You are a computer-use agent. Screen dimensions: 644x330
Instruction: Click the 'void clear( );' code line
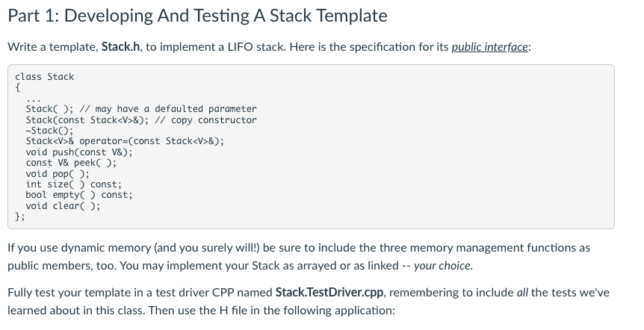click(x=63, y=206)
